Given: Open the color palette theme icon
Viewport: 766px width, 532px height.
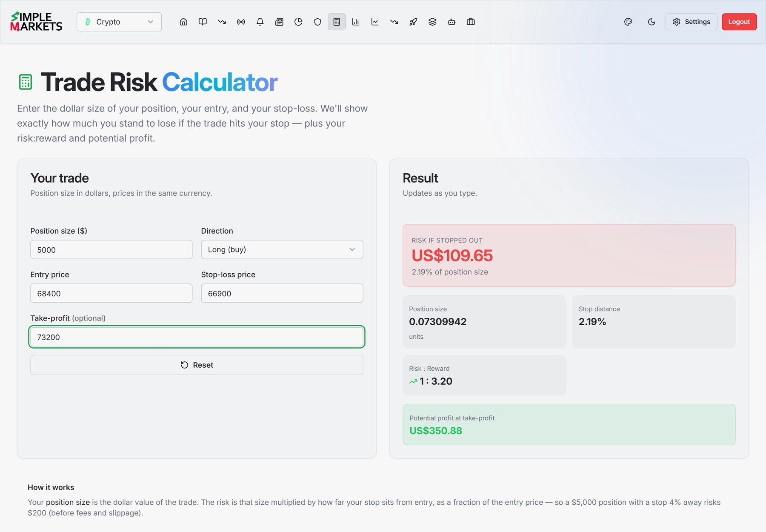Looking at the screenshot, I should click(x=628, y=22).
